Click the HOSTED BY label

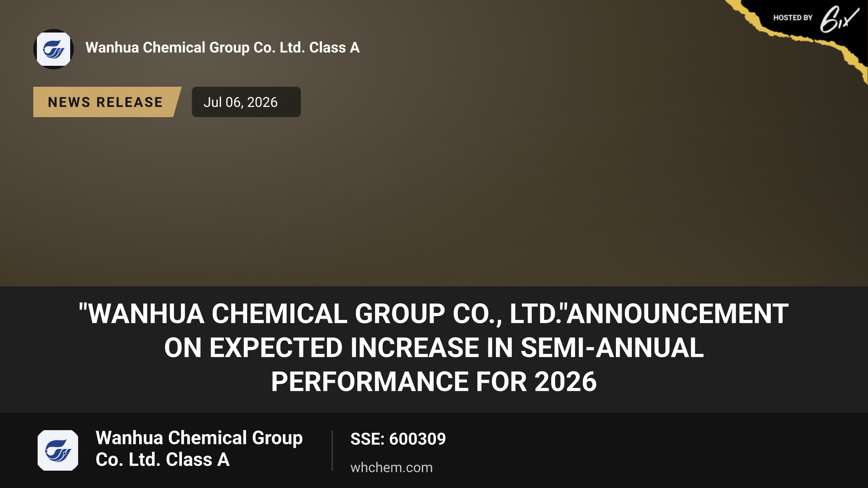(x=793, y=18)
